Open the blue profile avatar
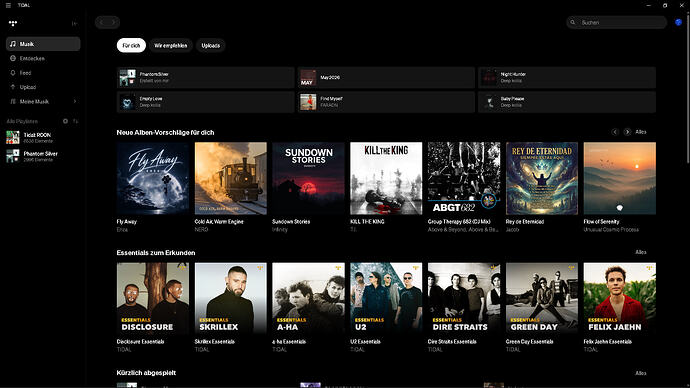Screen dimensions: 690x388 pyautogui.click(x=679, y=22)
